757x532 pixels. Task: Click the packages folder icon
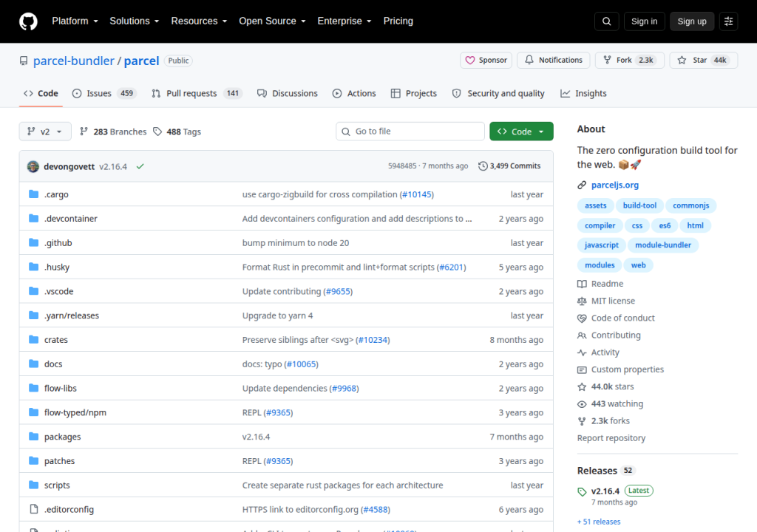(34, 437)
